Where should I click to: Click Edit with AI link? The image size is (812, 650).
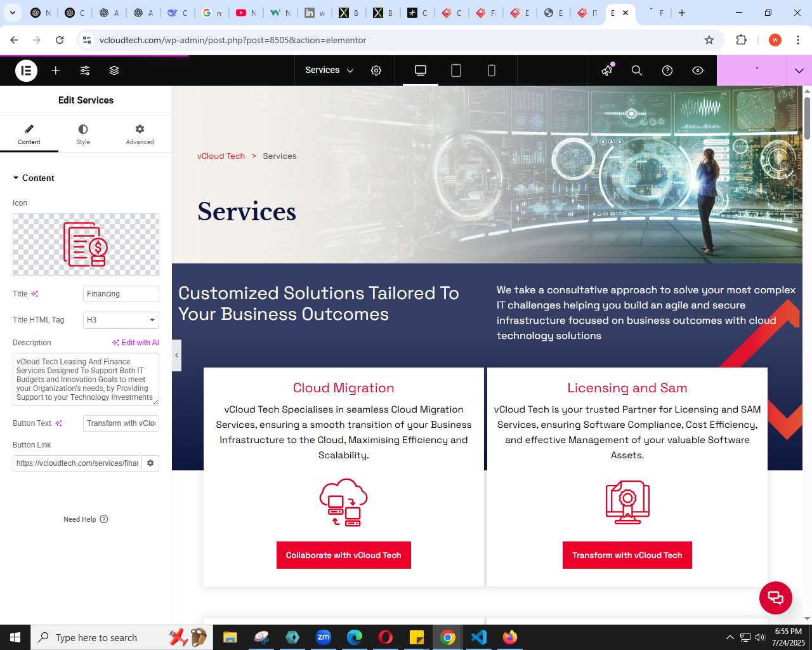coord(136,343)
